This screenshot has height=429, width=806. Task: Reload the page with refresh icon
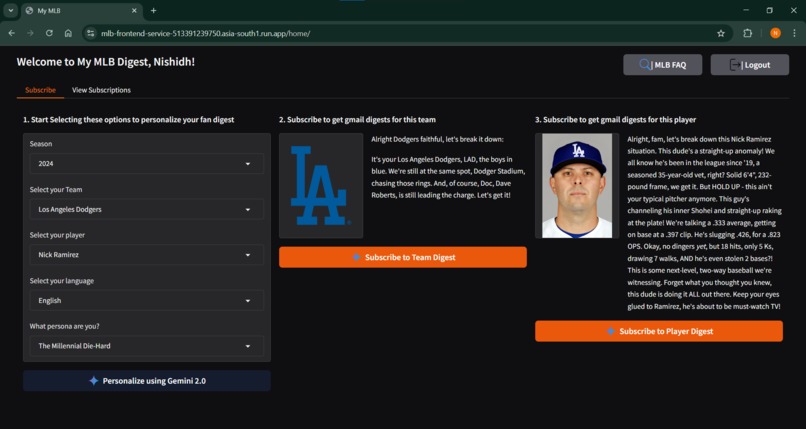[x=49, y=33]
